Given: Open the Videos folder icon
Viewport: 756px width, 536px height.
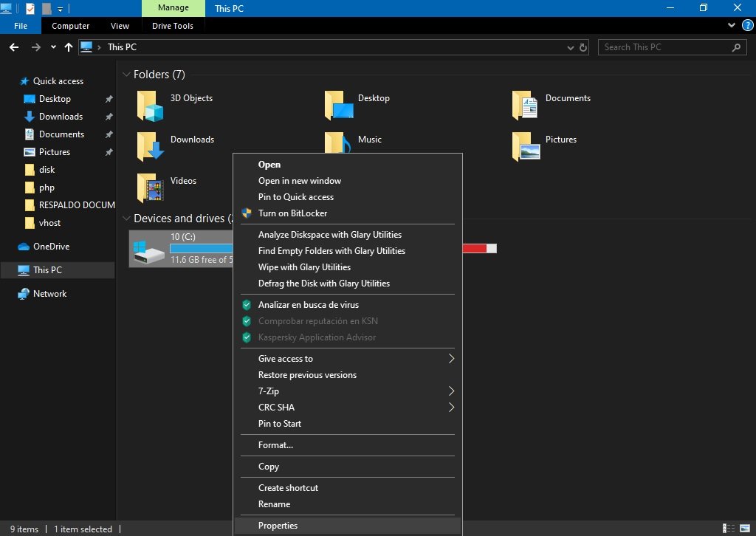Looking at the screenshot, I should point(150,188).
